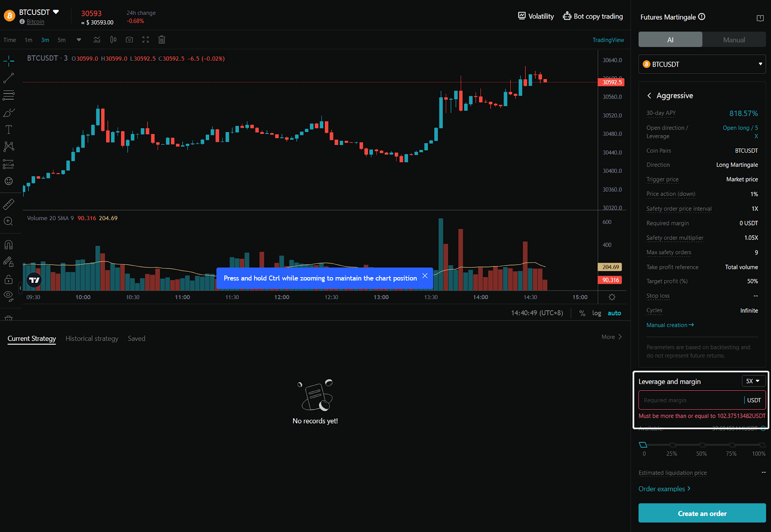Toggle stay-in-drawing mode pencil lock

[9, 262]
